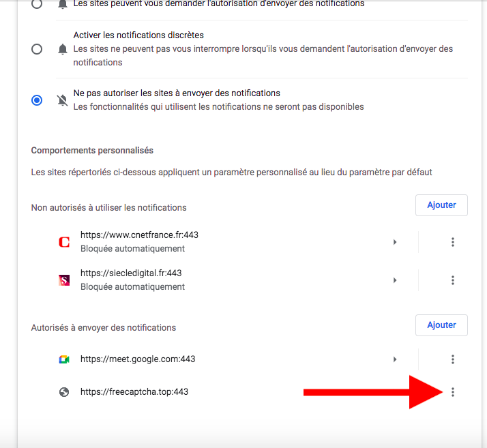Click the CNET France red favicon
The width and height of the screenshot is (487, 448).
64,242
